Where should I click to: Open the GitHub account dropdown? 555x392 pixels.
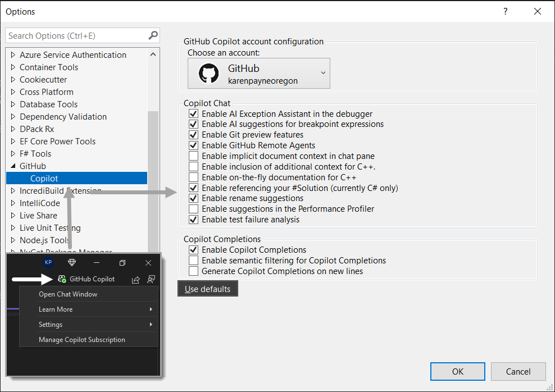(x=259, y=73)
